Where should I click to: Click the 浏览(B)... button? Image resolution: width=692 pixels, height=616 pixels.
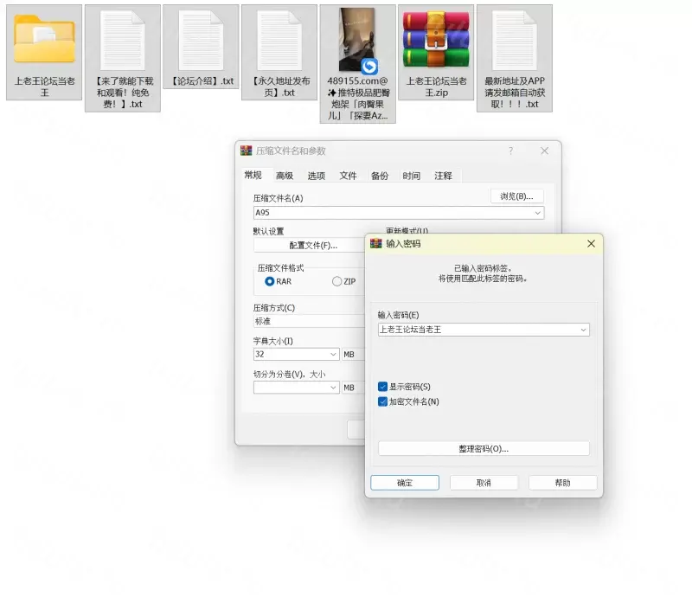[516, 196]
